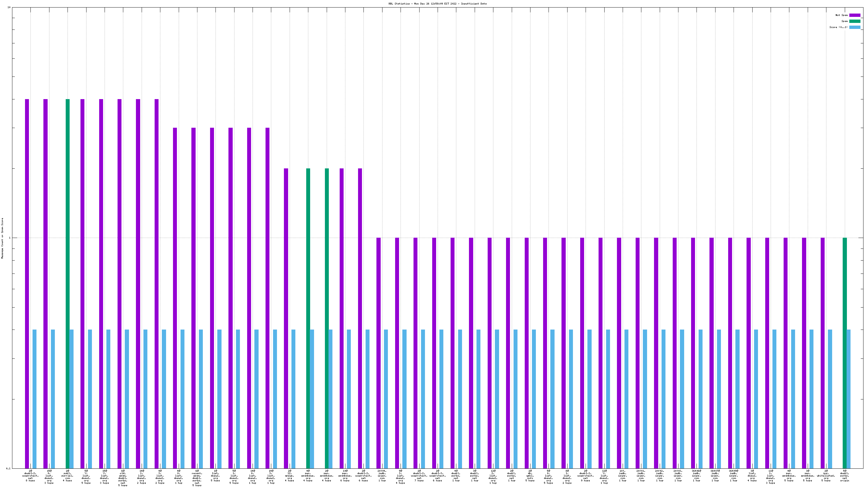Click the psbl.surriel.com 4 hops label
Image resolution: width=868 pixels, height=488 pixels.
pos(68,476)
